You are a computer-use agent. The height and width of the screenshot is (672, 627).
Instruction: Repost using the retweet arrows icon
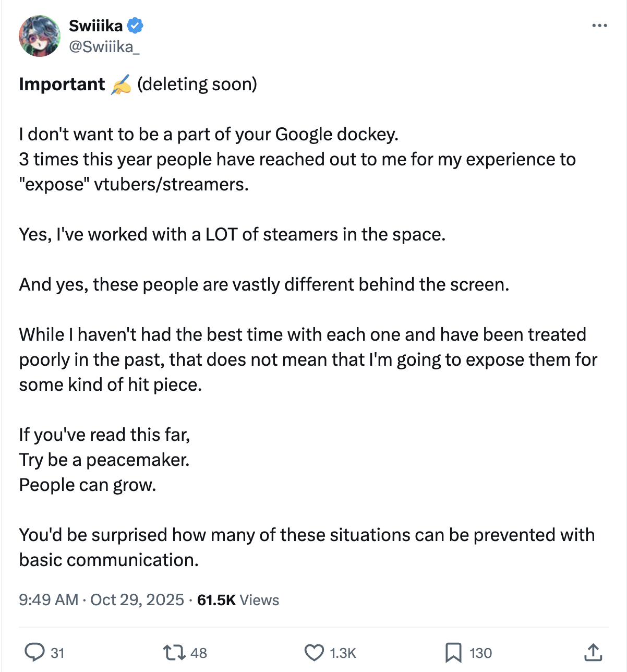pos(174,653)
